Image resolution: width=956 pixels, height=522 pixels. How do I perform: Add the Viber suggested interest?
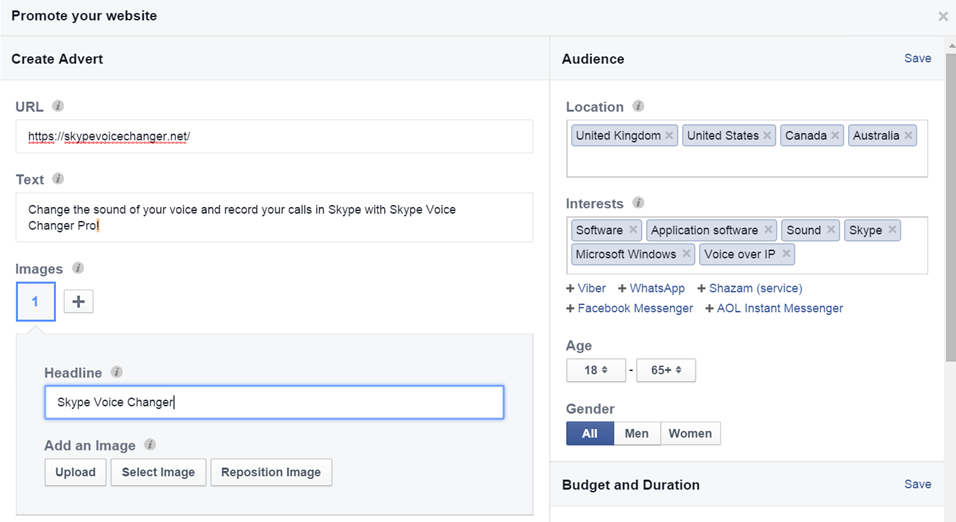coord(586,288)
